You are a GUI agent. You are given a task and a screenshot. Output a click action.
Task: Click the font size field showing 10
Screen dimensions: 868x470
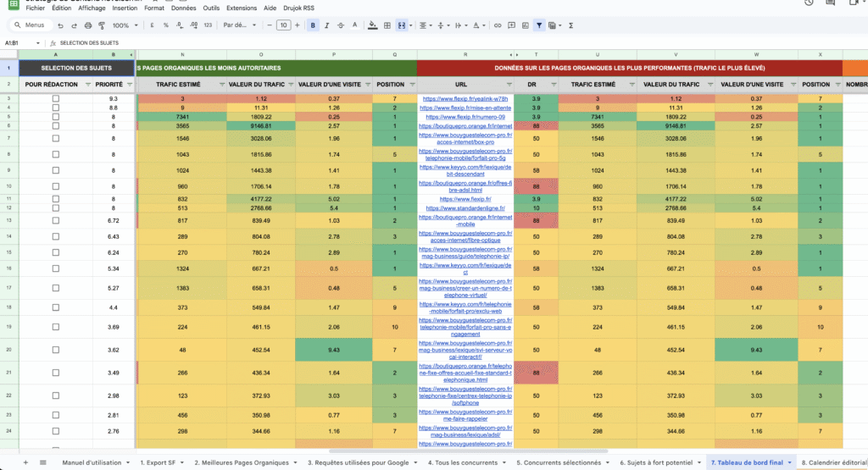pyautogui.click(x=283, y=25)
